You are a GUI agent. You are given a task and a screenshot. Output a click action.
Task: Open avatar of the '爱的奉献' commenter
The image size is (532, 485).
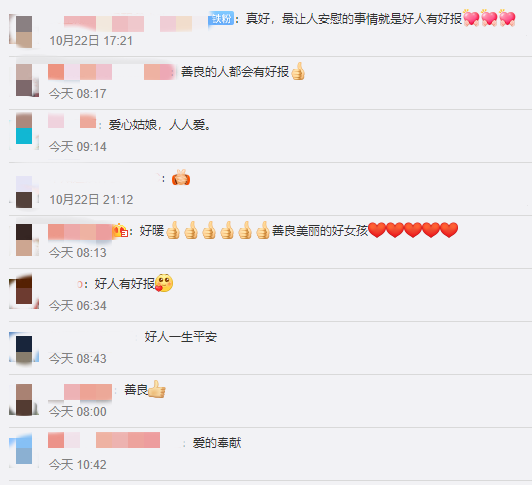click(x=24, y=449)
